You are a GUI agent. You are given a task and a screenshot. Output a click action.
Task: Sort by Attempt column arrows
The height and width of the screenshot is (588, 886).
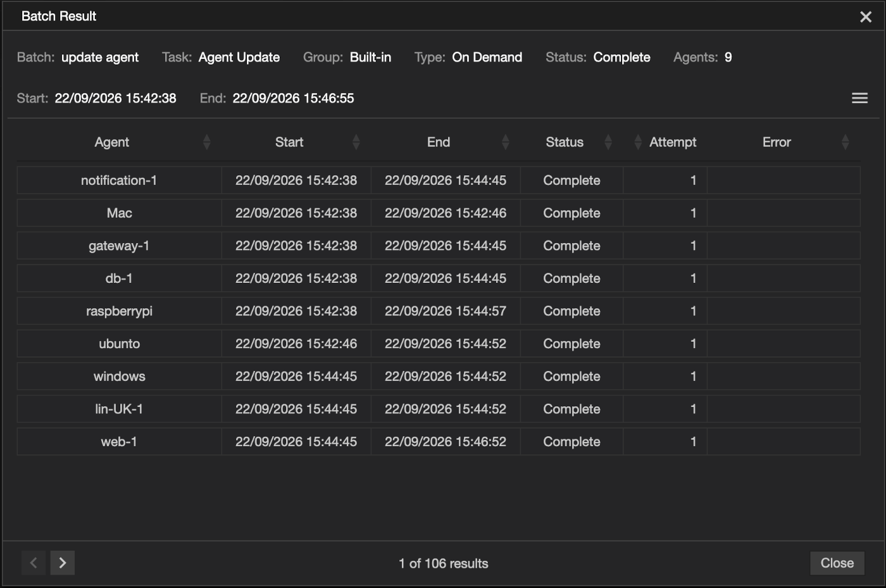[638, 142]
